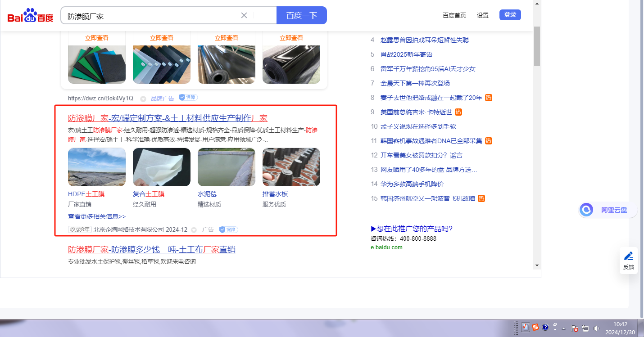Click 查看更多相关信息>> link
Image resolution: width=644 pixels, height=337 pixels.
(97, 216)
